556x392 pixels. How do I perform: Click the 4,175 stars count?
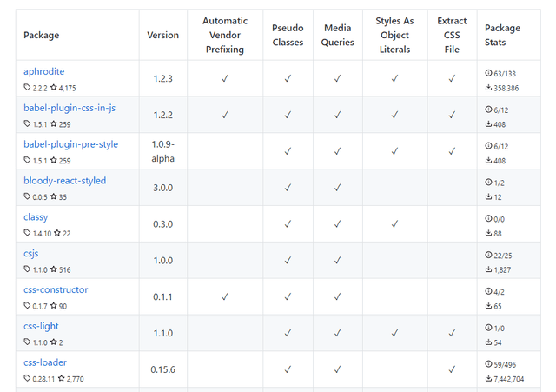tap(68, 88)
